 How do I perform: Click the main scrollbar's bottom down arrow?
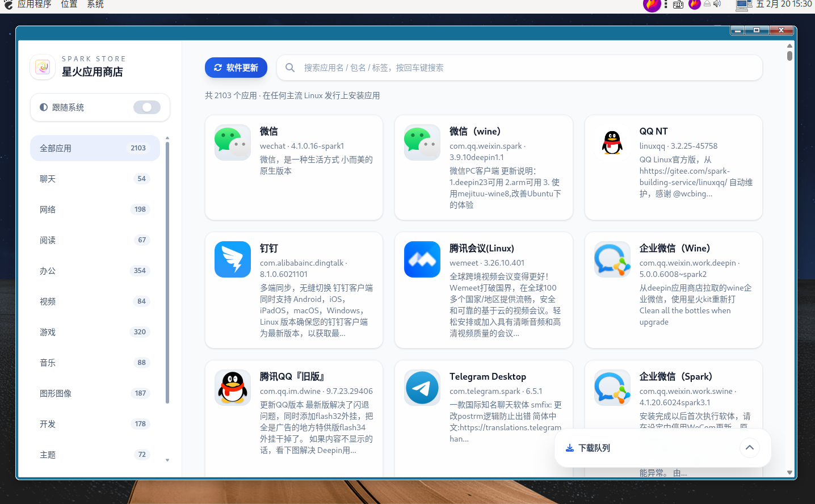click(789, 472)
